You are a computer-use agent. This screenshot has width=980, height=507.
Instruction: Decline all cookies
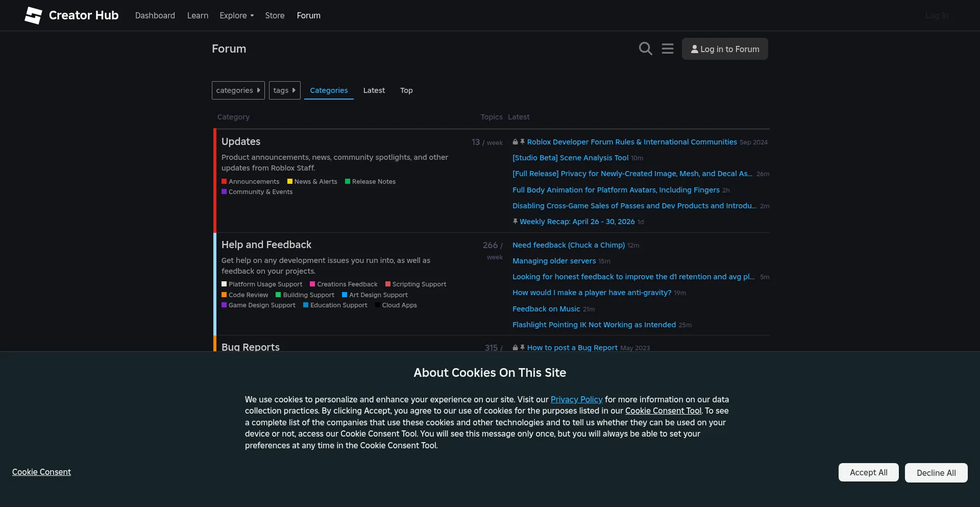936,473
